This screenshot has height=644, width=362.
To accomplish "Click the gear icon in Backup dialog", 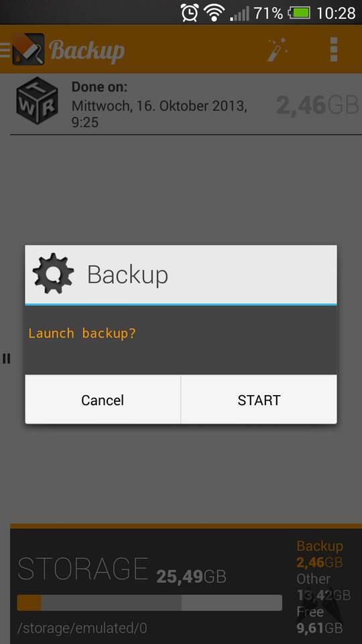I will tap(54, 274).
